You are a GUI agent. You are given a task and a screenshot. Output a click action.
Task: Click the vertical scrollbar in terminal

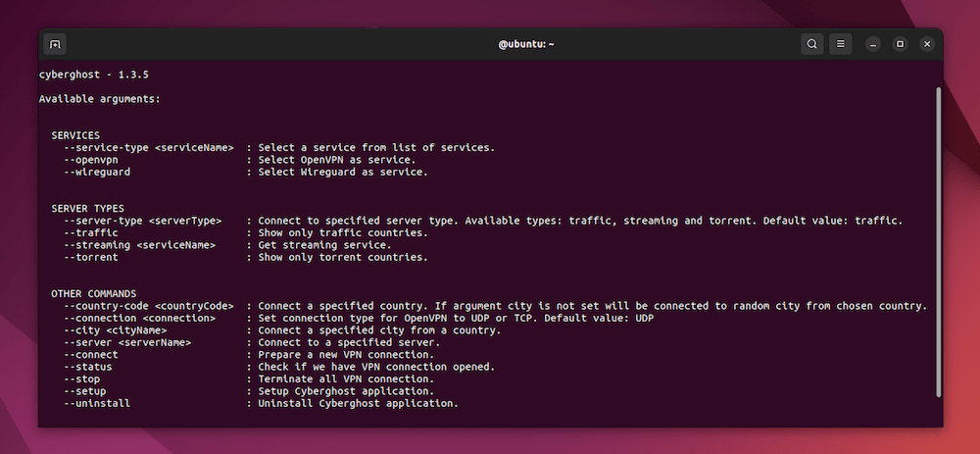tap(938, 241)
